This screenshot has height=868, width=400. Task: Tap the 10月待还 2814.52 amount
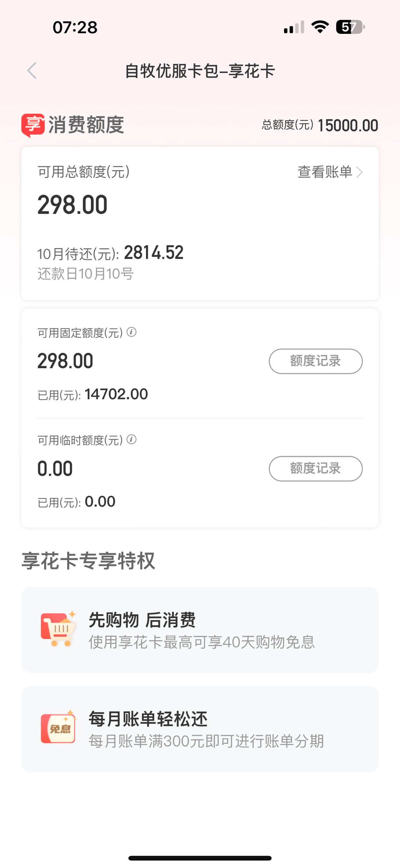pyautogui.click(x=154, y=252)
